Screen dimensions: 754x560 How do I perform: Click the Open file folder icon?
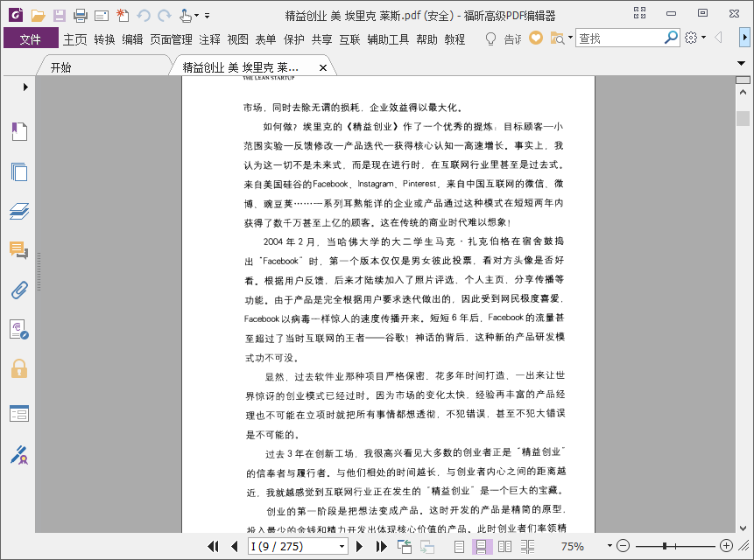(38, 16)
